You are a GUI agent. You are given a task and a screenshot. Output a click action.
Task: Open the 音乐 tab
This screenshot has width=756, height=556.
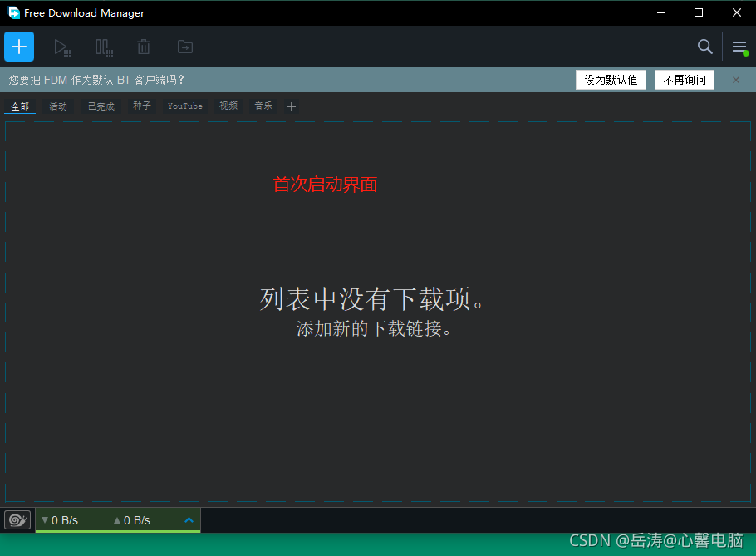pyautogui.click(x=263, y=106)
